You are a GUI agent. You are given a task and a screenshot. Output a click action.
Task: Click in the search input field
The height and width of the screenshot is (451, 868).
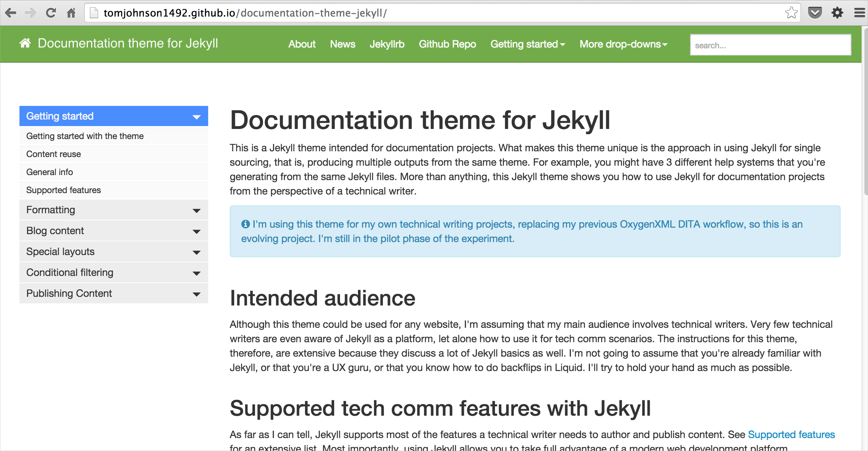[x=770, y=45]
